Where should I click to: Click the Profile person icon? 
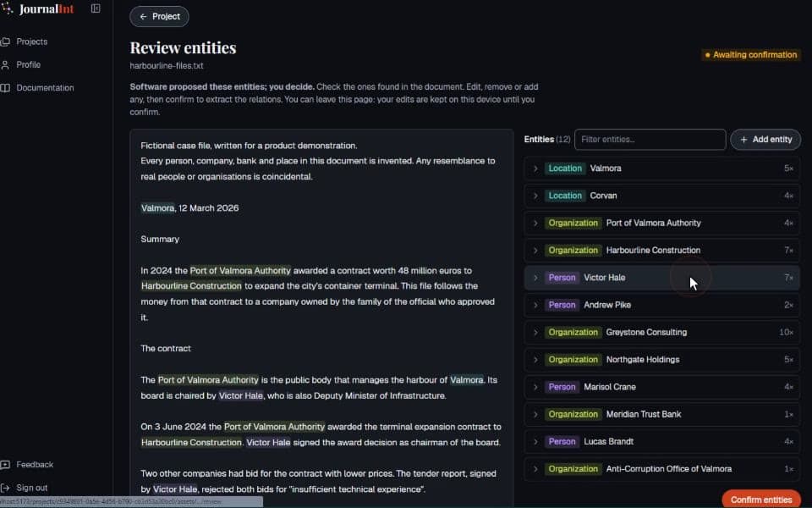point(6,65)
